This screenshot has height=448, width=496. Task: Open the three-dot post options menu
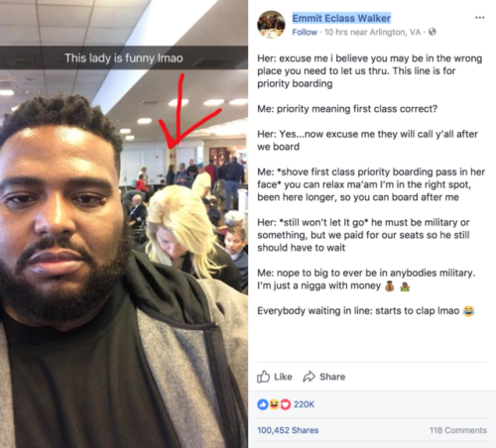(x=479, y=18)
